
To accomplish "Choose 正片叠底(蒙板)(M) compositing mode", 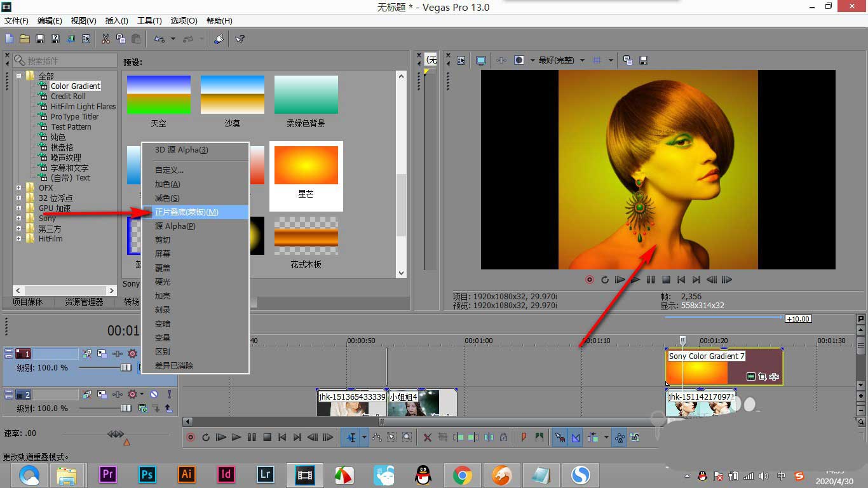I will pos(194,212).
